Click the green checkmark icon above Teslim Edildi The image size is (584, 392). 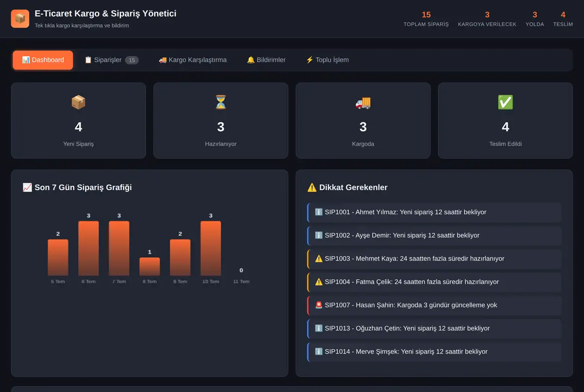tap(505, 102)
